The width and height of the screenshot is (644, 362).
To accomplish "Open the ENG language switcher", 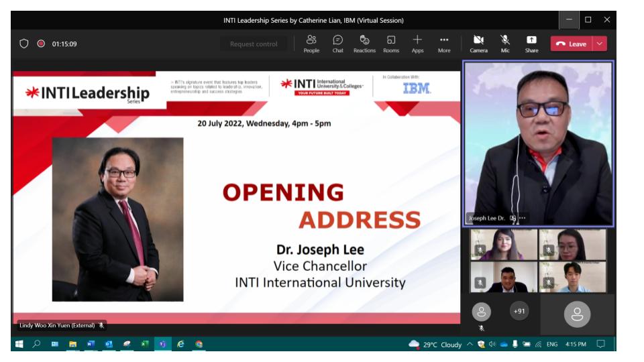I will click(x=552, y=345).
